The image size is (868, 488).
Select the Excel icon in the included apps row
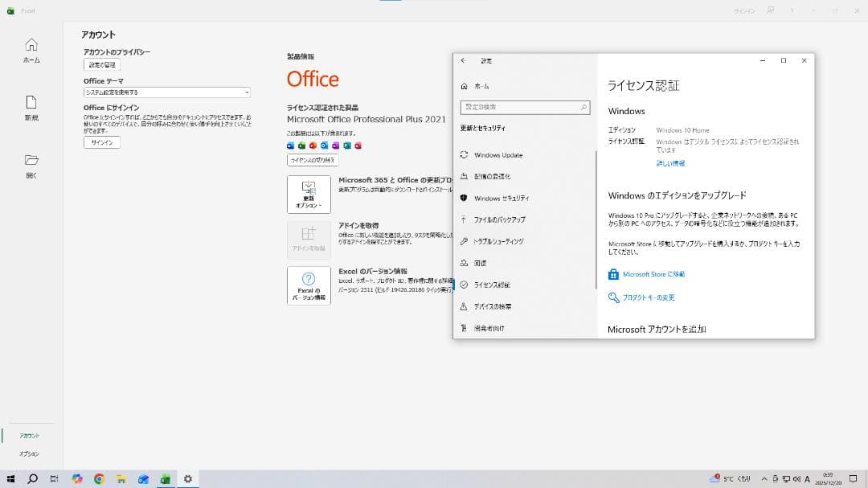[301, 146]
